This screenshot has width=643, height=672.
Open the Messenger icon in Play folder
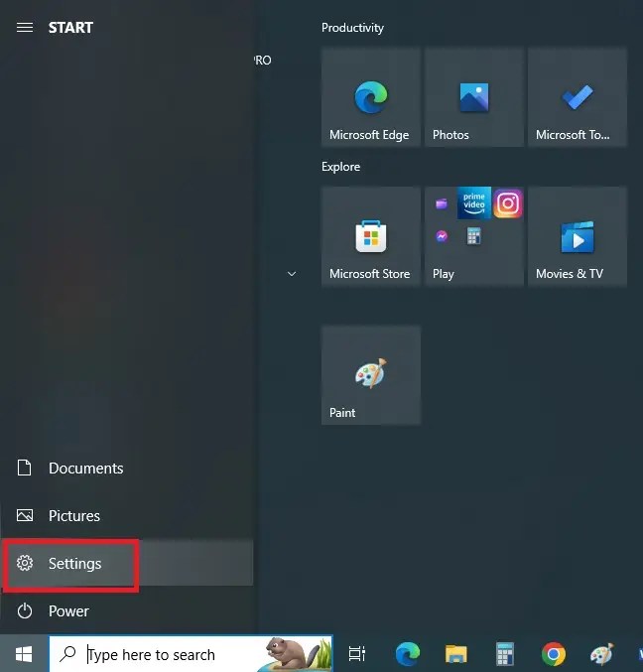click(442, 236)
